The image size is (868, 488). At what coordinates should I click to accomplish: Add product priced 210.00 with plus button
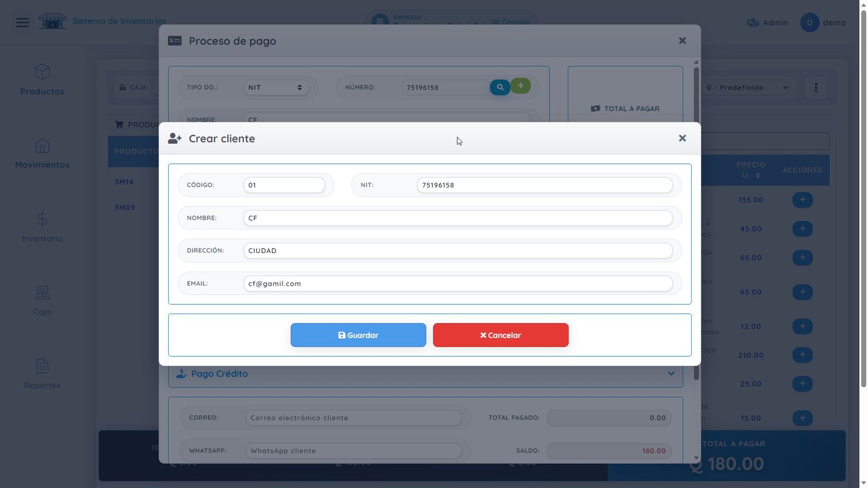coord(802,355)
